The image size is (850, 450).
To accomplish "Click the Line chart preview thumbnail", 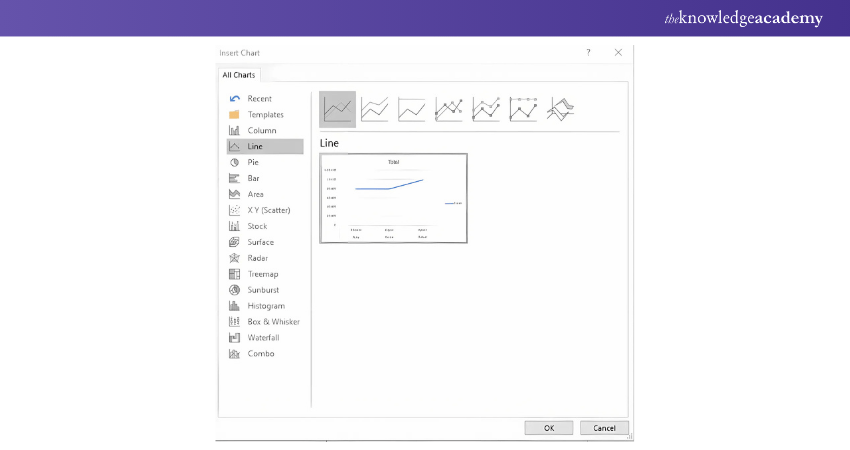I will point(393,198).
